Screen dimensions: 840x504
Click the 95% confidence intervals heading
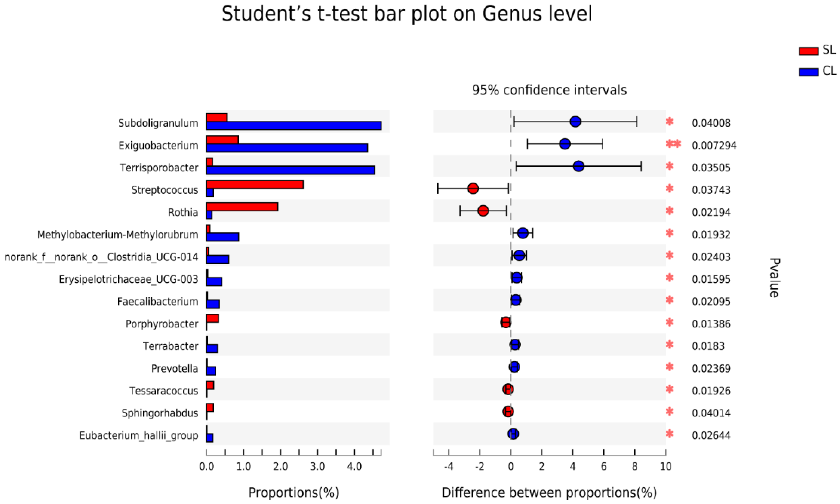click(x=549, y=90)
